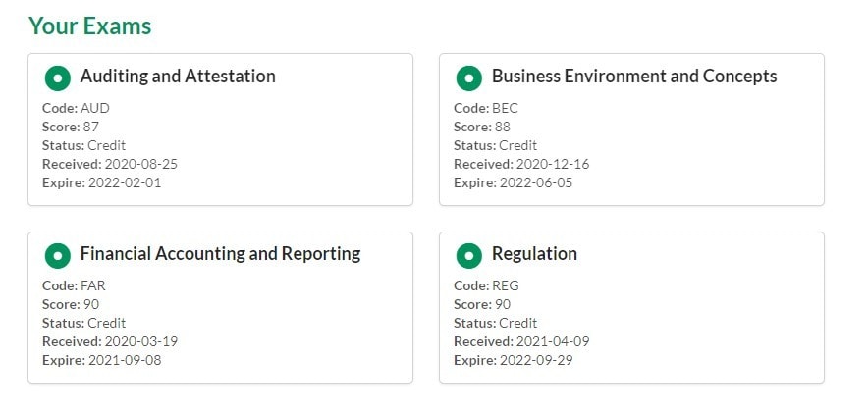Open the Business Environment and Concepts title
This screenshot has width=868, height=413.
click(x=634, y=76)
